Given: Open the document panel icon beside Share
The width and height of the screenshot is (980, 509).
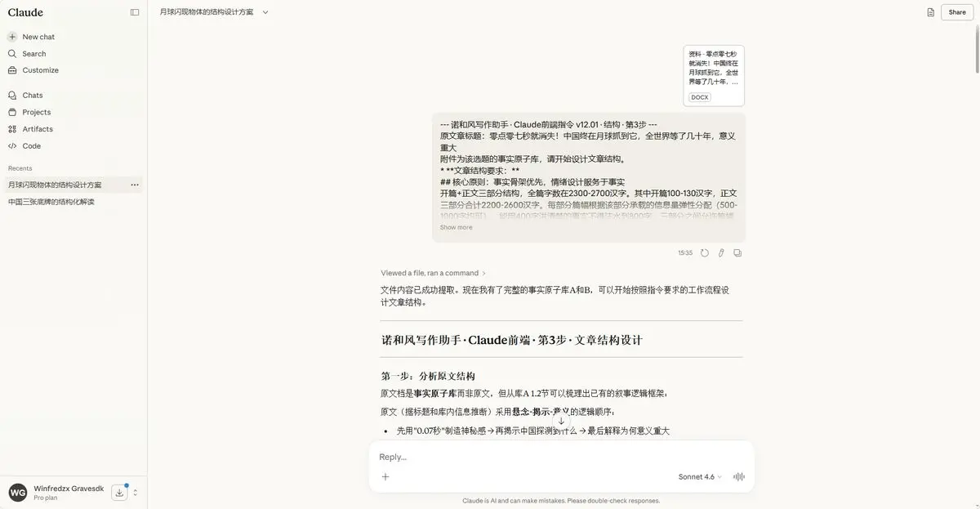Looking at the screenshot, I should pyautogui.click(x=930, y=12).
